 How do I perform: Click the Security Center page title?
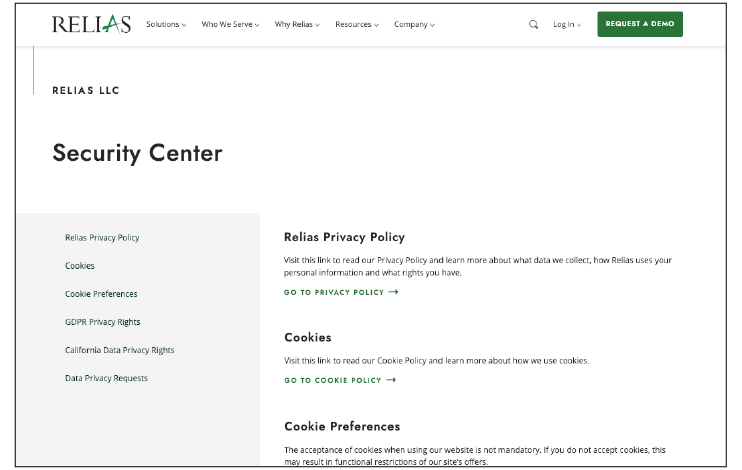137,153
